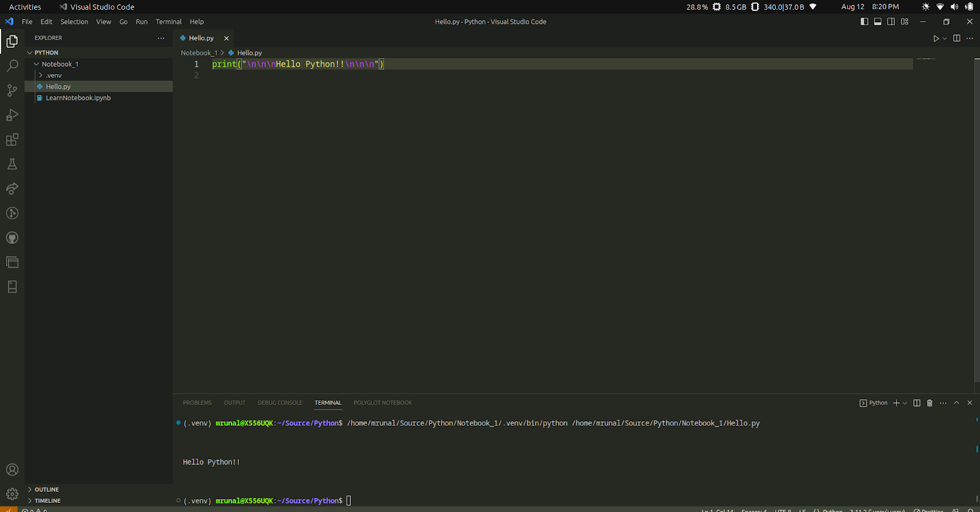
Task: Toggle Secondary Side Bar visibility
Action: tap(891, 21)
